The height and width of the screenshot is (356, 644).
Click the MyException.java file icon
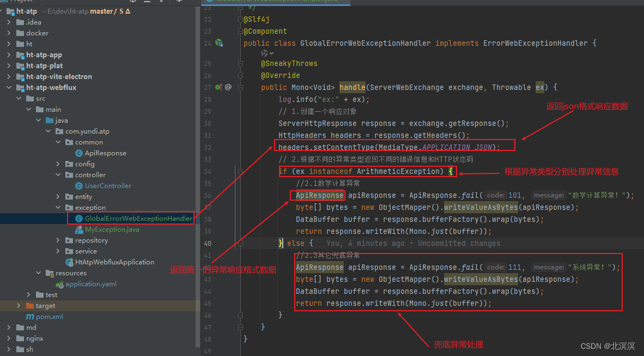click(x=79, y=230)
